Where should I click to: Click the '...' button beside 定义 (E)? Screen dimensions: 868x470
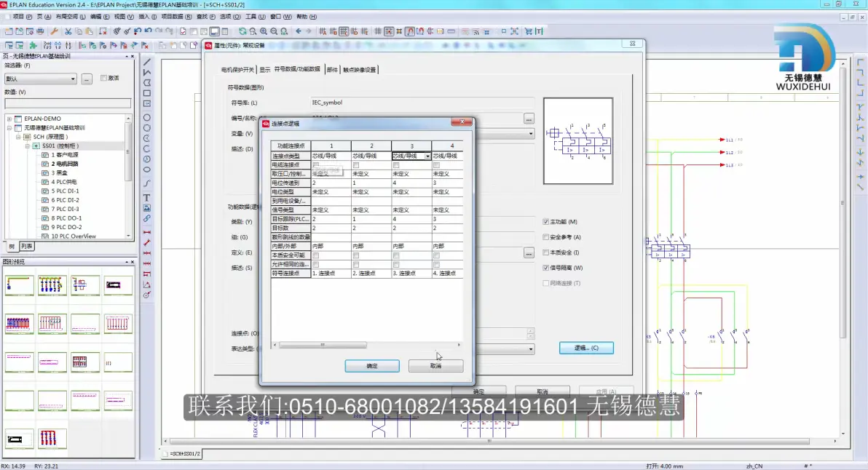click(529, 252)
